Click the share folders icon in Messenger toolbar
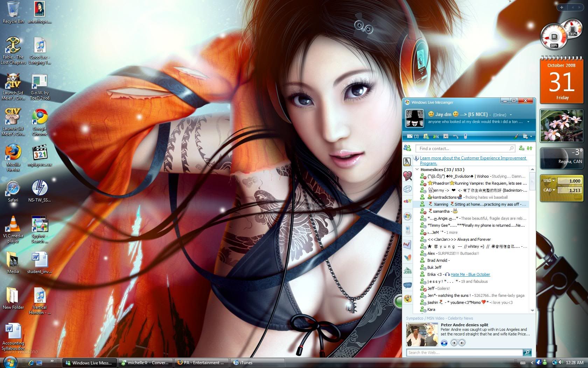Viewport: 588px width, 368px height. 426,136
